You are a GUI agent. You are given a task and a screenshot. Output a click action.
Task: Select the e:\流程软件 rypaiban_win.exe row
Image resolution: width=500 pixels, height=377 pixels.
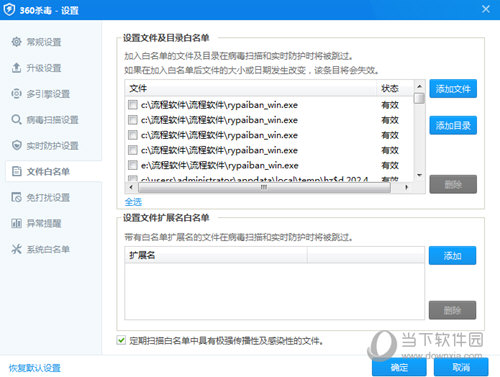tap(269, 165)
